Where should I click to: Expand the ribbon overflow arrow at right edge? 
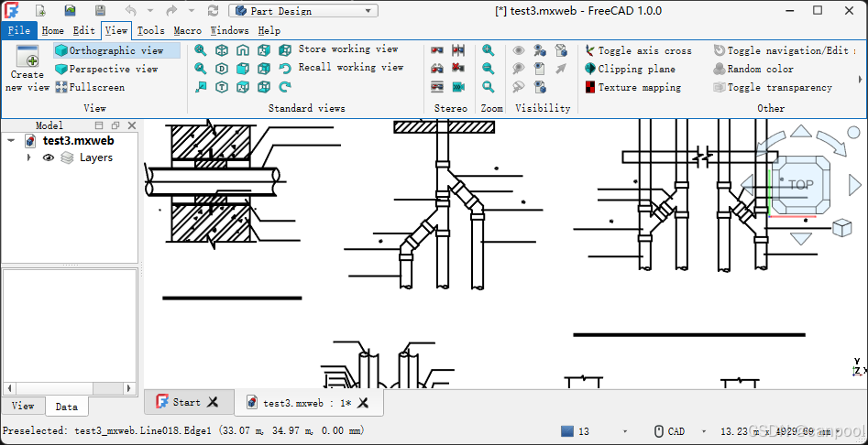(x=861, y=79)
